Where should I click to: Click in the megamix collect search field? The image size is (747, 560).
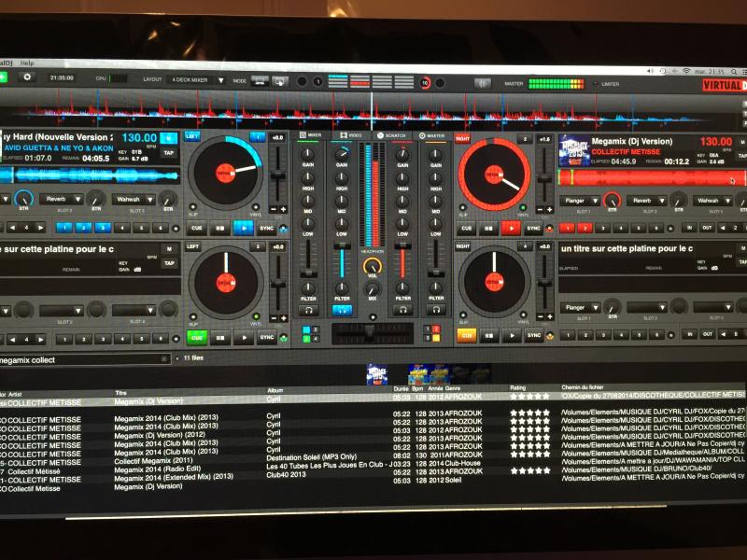[x=85, y=359]
